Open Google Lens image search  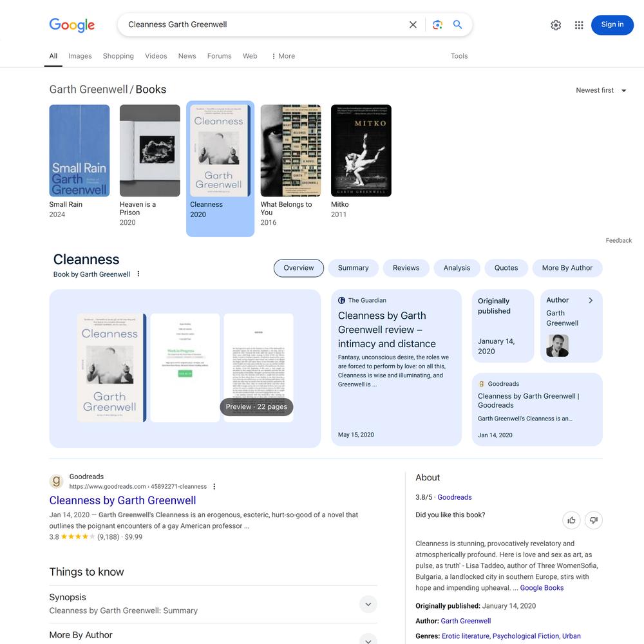click(437, 24)
